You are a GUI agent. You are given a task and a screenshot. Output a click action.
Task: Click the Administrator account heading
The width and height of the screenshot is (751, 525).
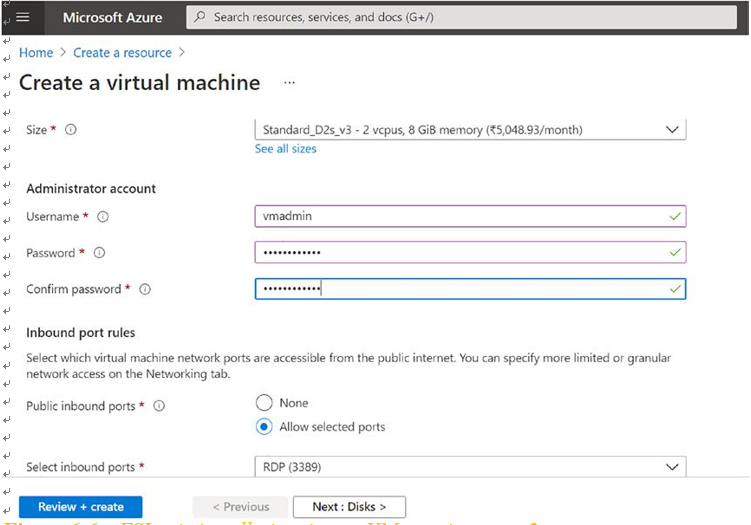(91, 189)
